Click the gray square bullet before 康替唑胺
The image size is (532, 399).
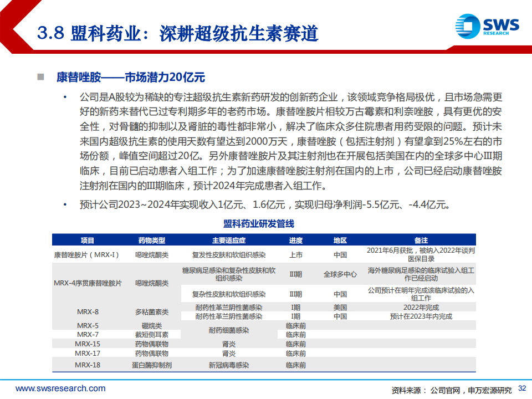point(40,76)
